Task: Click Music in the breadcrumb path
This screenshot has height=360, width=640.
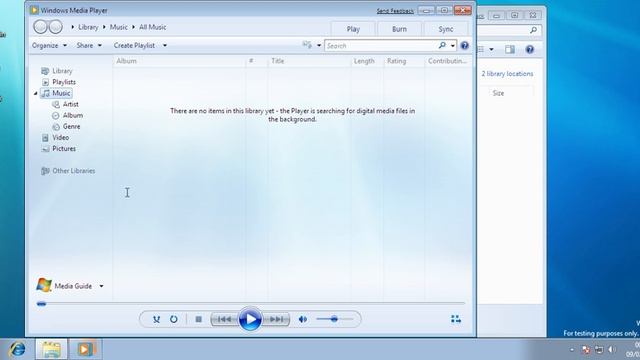Action: (119, 27)
